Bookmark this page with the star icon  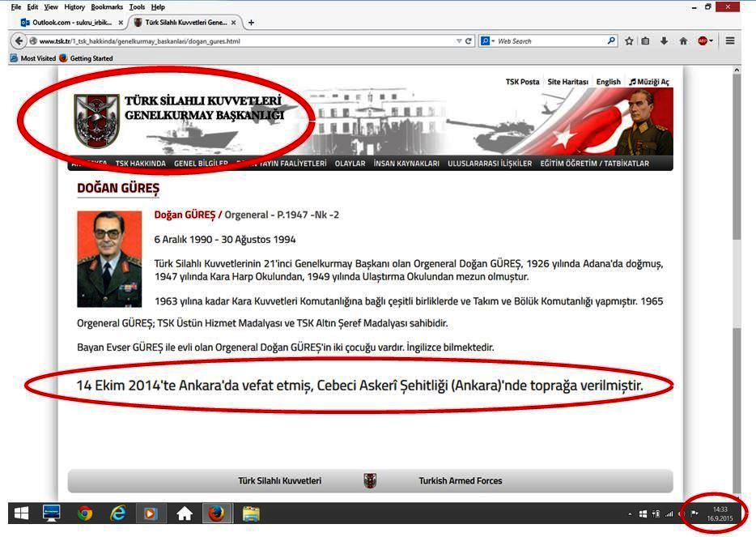click(629, 41)
